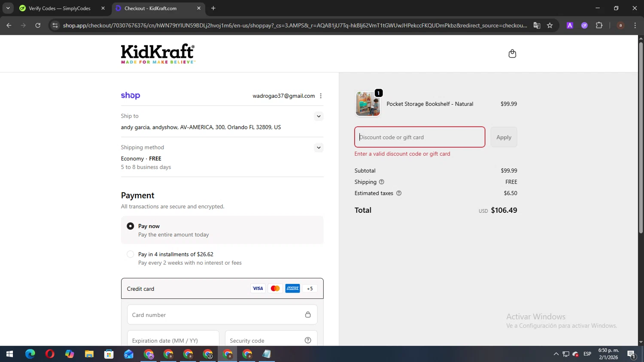Screen dimensions: 644x362
Task: Open the taskbar clock and date
Action: tap(609, 354)
